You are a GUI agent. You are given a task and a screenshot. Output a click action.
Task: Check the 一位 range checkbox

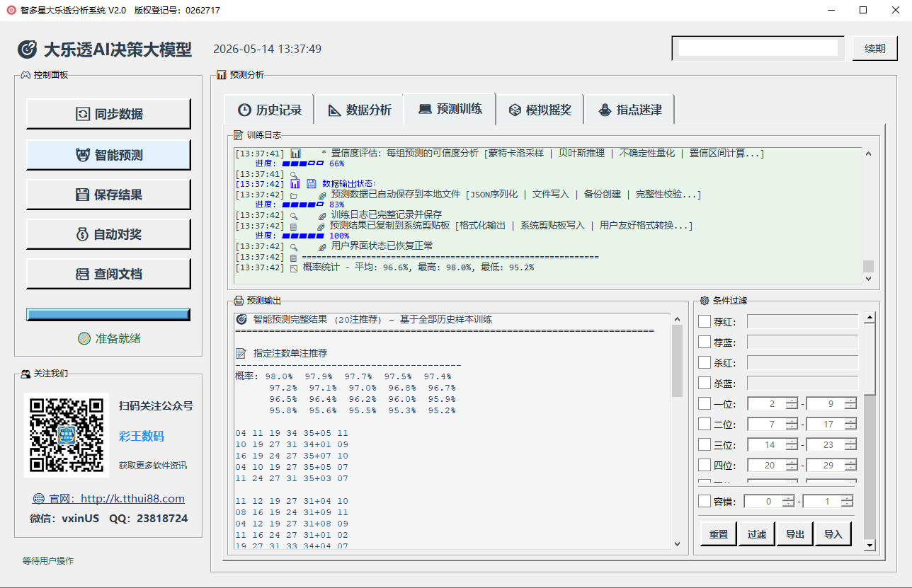click(705, 403)
